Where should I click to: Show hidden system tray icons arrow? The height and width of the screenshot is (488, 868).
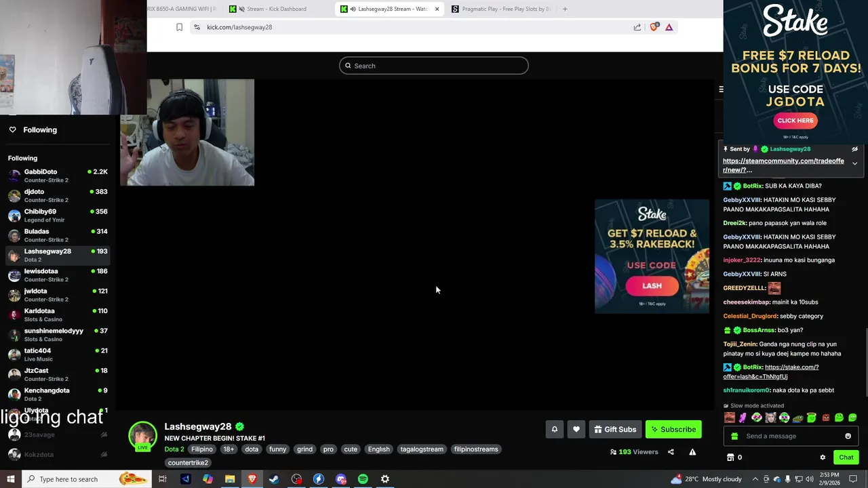click(x=757, y=479)
